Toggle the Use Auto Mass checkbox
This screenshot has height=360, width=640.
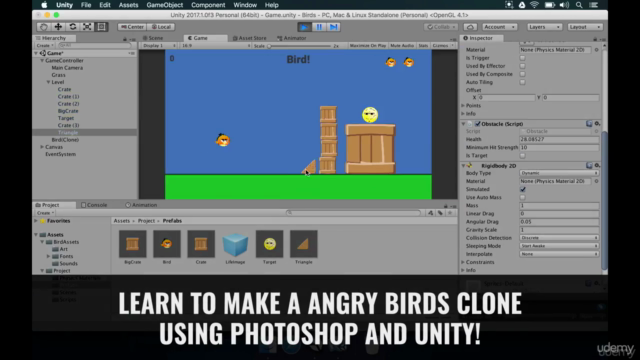pyautogui.click(x=522, y=198)
